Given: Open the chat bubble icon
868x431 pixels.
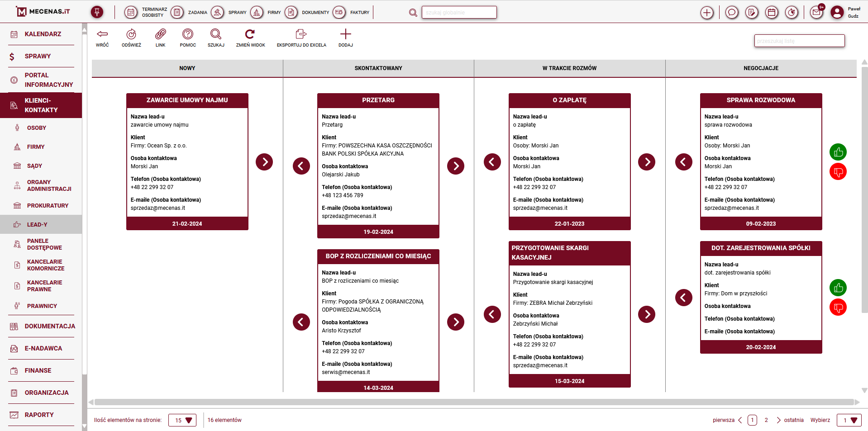Looking at the screenshot, I should 731,12.
